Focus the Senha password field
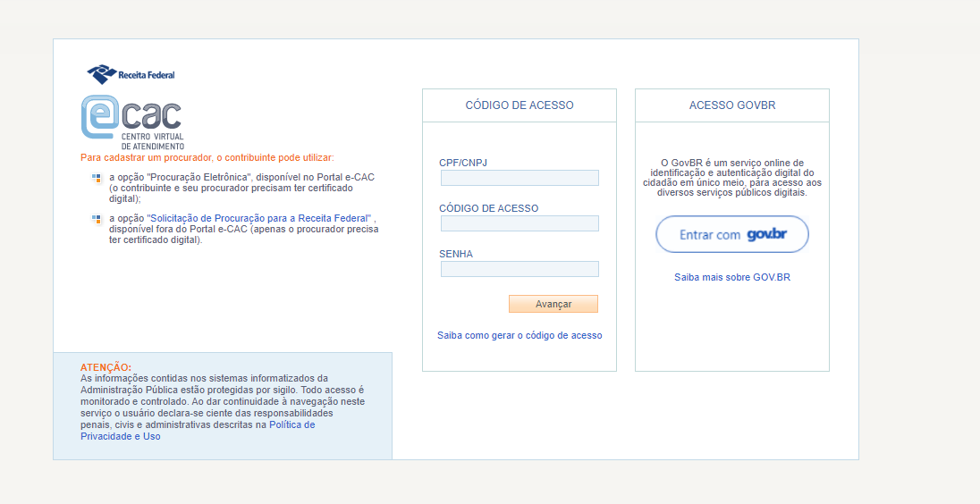This screenshot has width=980, height=504. (520, 269)
